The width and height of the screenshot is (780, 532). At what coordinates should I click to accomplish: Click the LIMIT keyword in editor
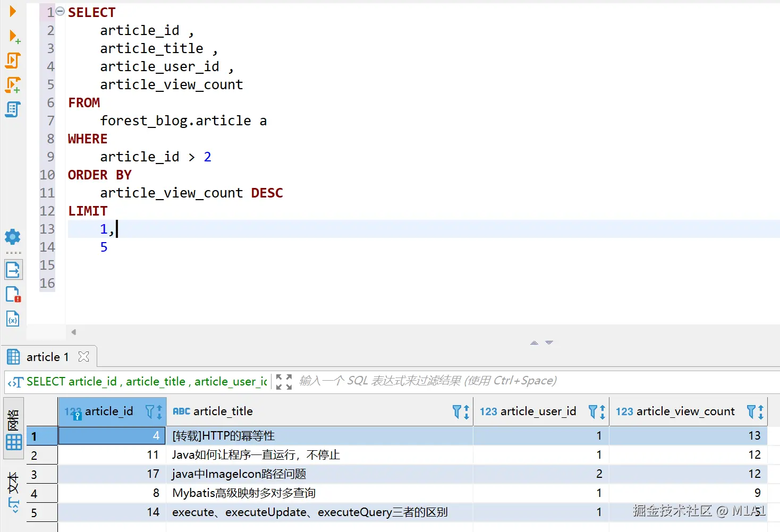click(x=88, y=211)
